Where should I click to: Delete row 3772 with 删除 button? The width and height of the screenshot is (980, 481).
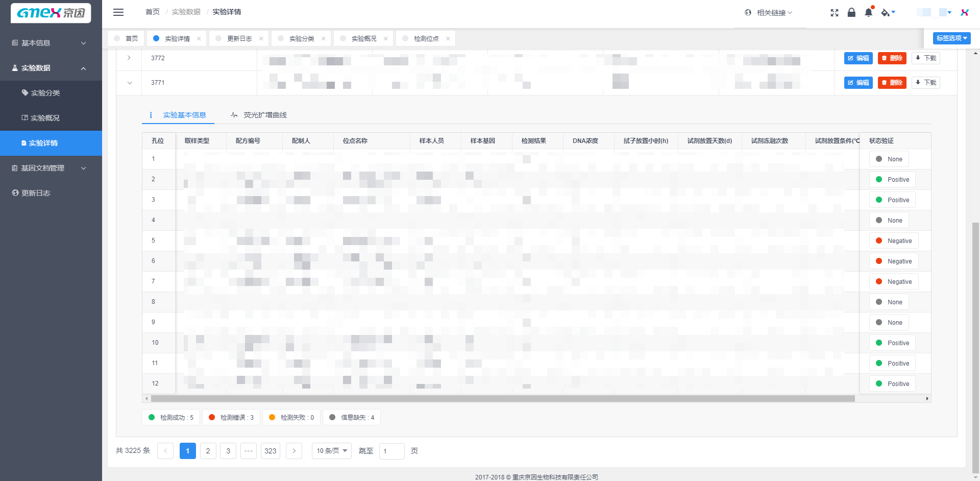(892, 58)
